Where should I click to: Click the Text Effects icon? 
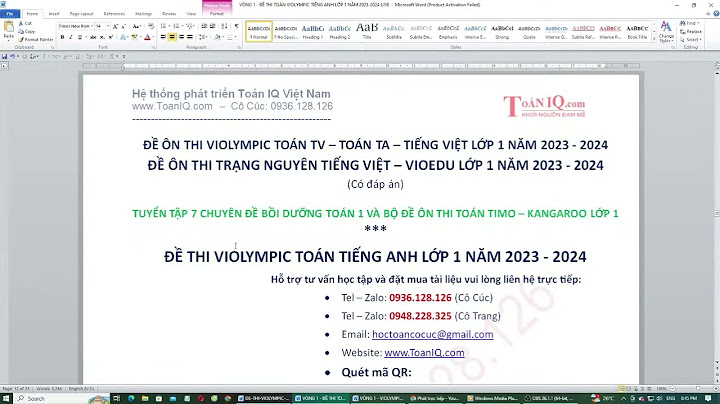(124, 37)
